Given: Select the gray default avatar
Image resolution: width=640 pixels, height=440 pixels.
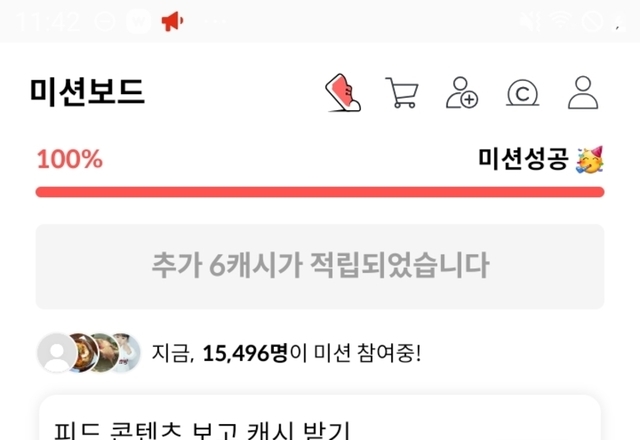Looking at the screenshot, I should click(x=57, y=353).
